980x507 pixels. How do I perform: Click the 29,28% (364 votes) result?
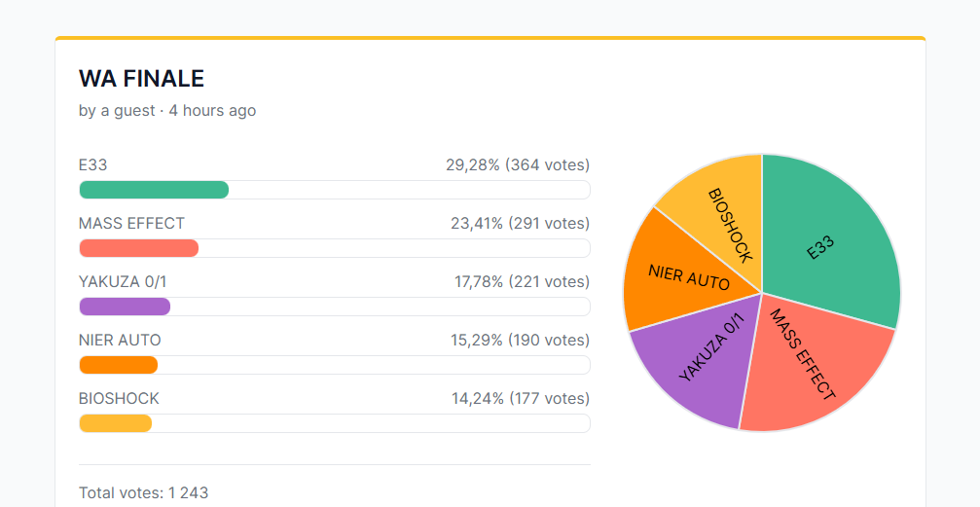518,165
